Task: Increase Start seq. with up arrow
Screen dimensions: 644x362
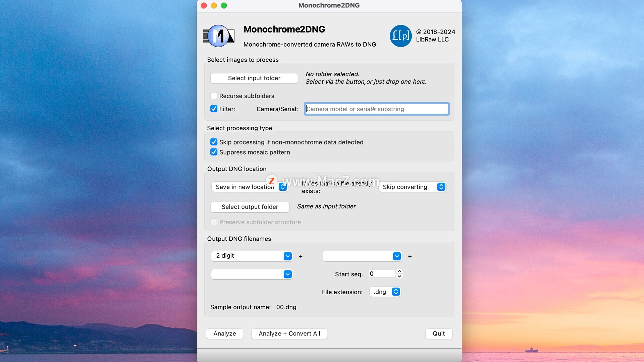Action: [x=399, y=271]
